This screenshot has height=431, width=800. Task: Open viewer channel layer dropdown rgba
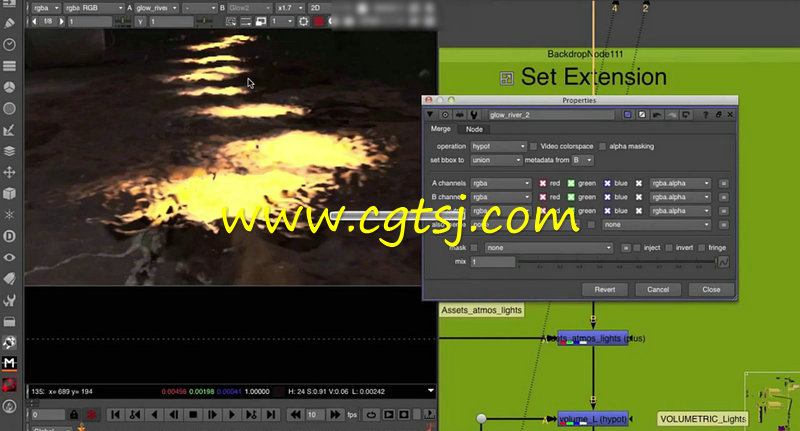[46, 8]
